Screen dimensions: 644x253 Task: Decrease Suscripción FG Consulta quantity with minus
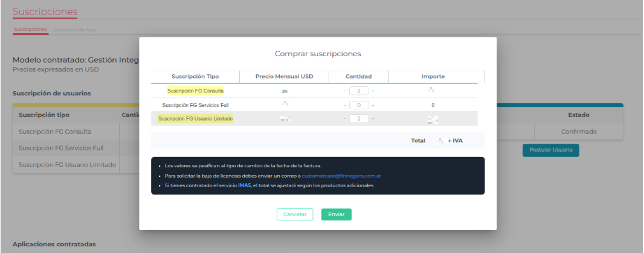point(346,91)
